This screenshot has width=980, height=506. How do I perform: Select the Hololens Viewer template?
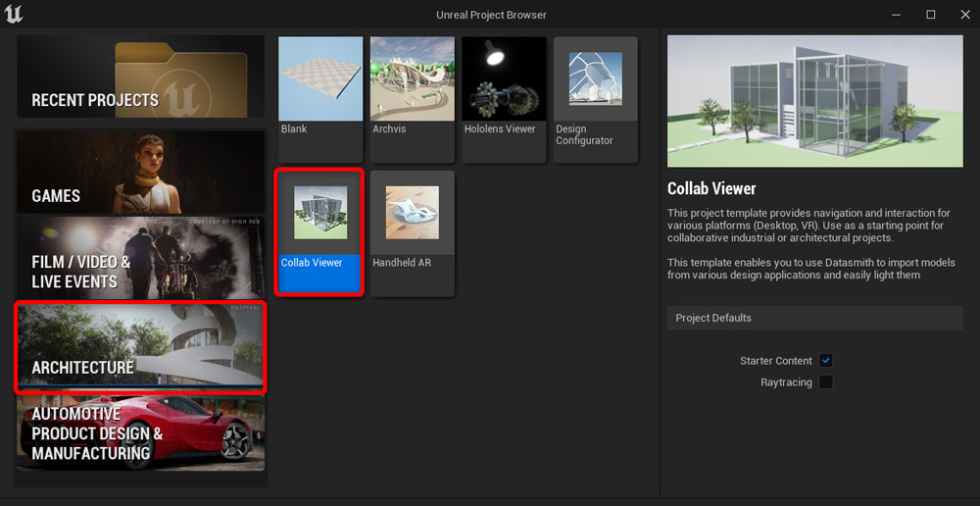(505, 99)
